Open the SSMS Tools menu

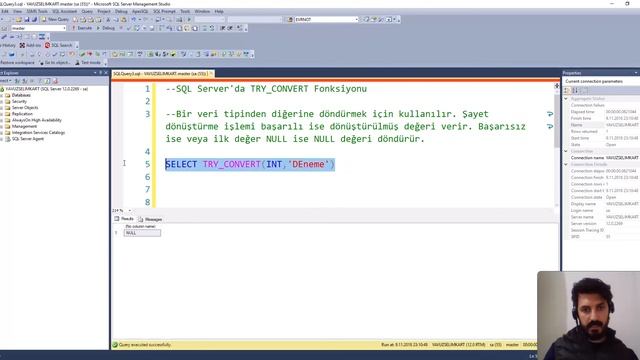point(37,11)
